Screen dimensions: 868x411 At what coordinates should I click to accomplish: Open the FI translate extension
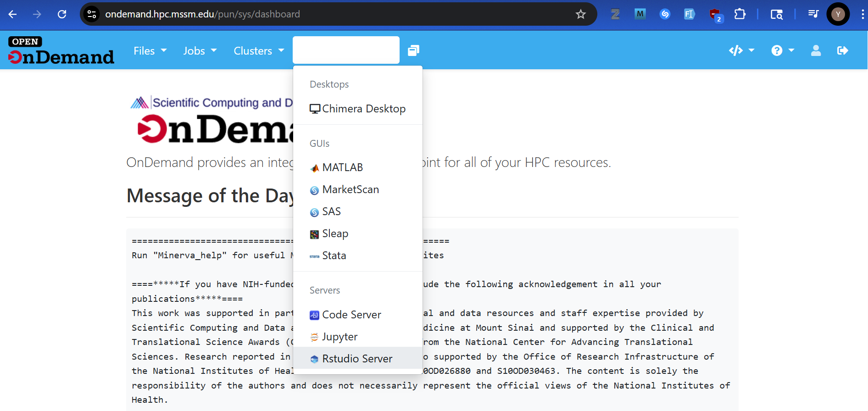point(689,14)
